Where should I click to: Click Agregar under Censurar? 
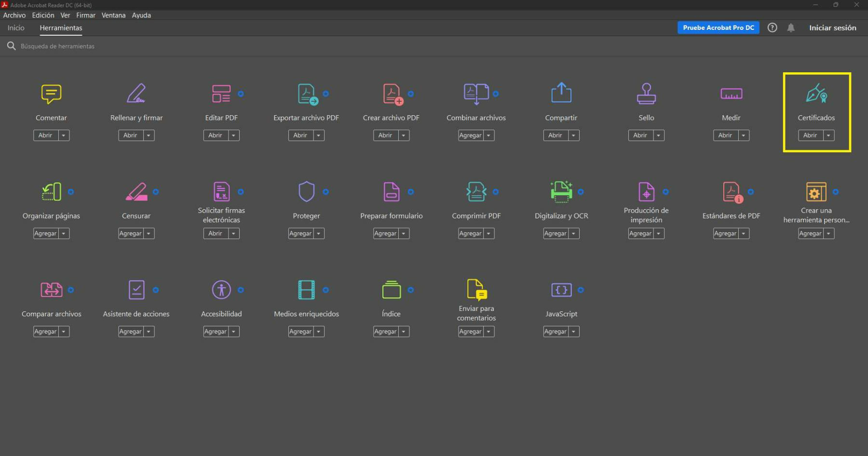(x=130, y=233)
